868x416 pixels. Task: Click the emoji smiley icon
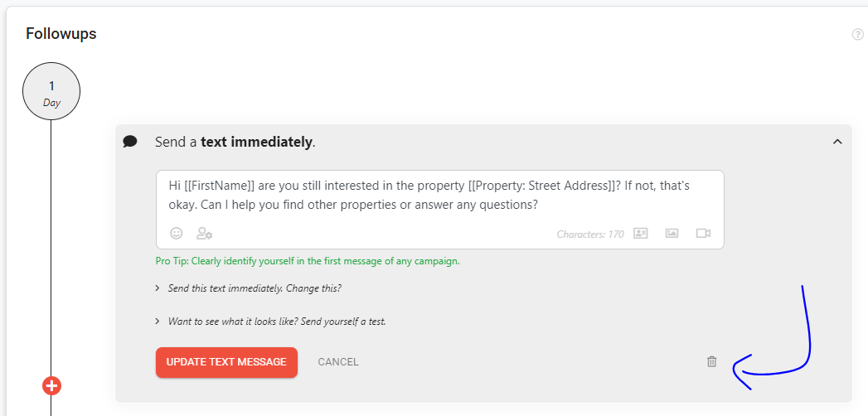[x=176, y=234]
